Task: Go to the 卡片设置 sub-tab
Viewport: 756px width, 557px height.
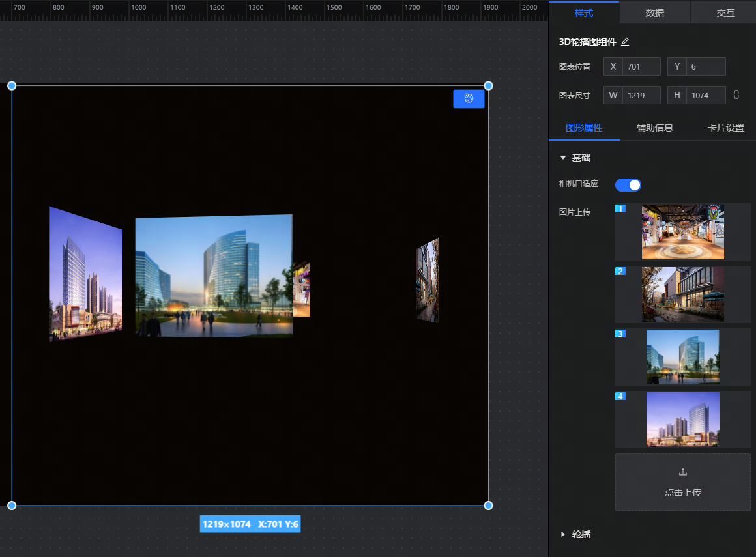Action: click(x=725, y=128)
